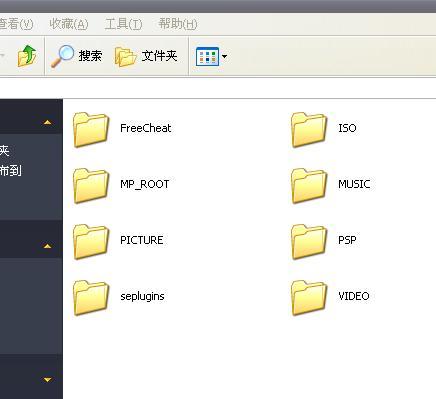Open the 查看(V) menu

16,24
